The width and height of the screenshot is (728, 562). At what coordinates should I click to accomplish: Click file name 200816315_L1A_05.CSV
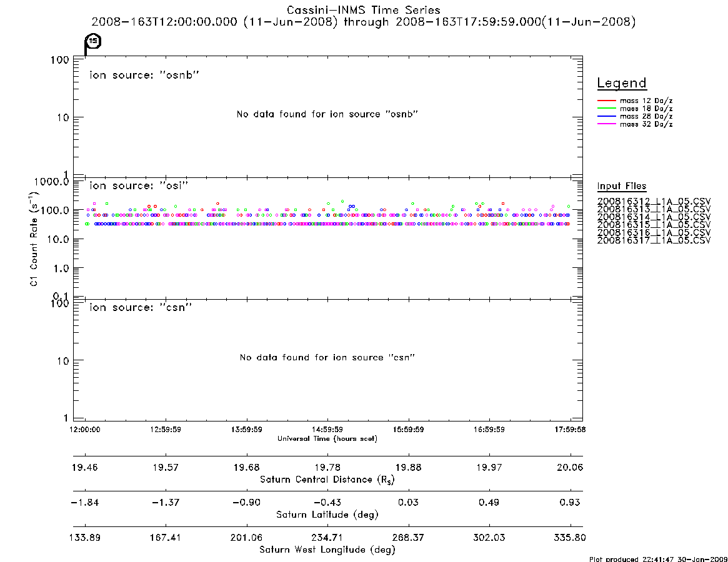click(x=654, y=225)
